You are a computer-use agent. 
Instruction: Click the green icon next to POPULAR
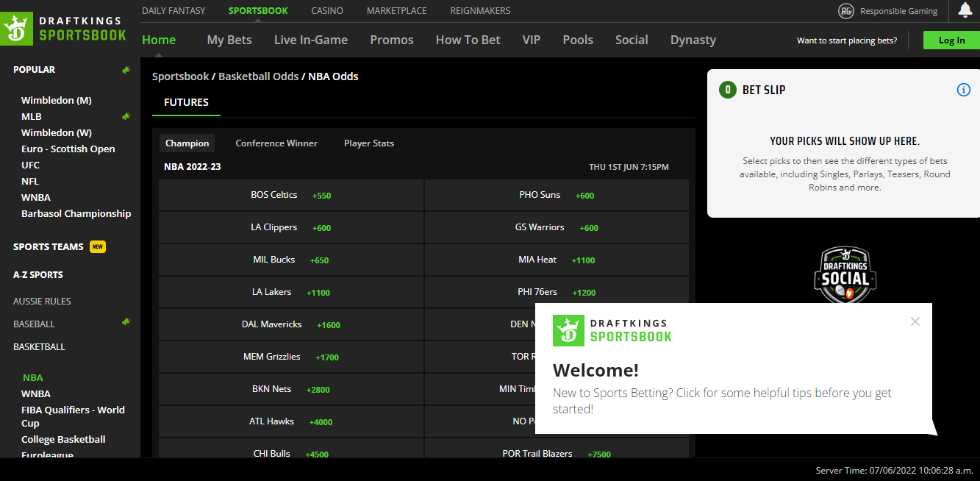pos(126,70)
